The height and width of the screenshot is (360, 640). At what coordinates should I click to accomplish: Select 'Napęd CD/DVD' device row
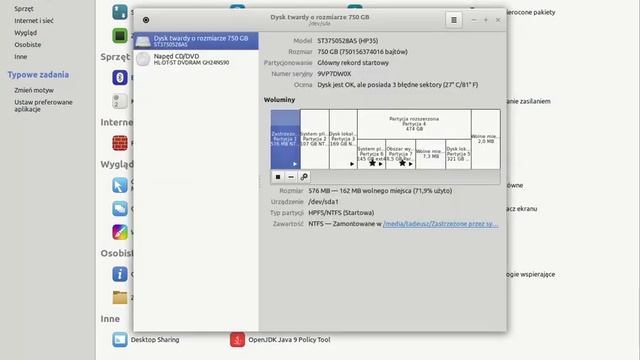[196, 59]
